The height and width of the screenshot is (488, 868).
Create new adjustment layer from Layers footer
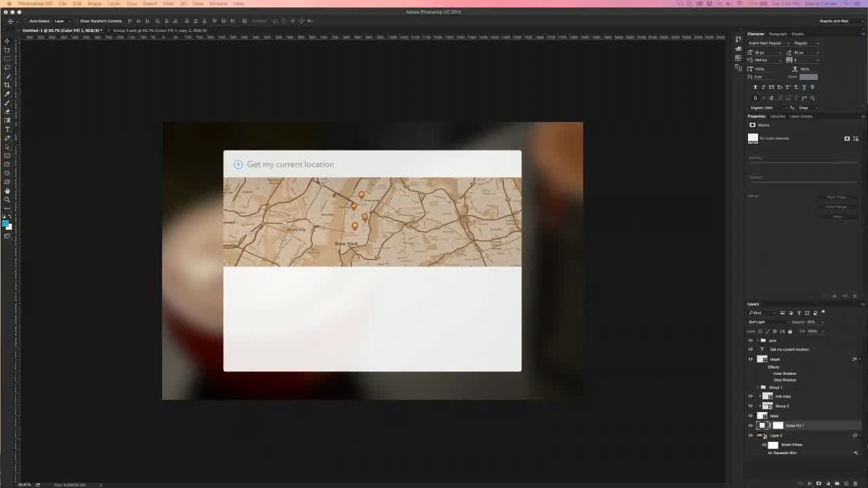pos(828,483)
